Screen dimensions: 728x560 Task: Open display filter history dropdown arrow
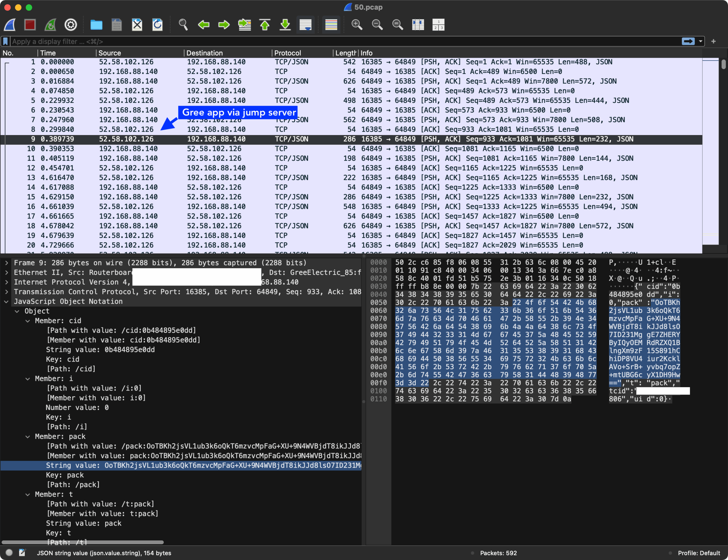coord(701,41)
